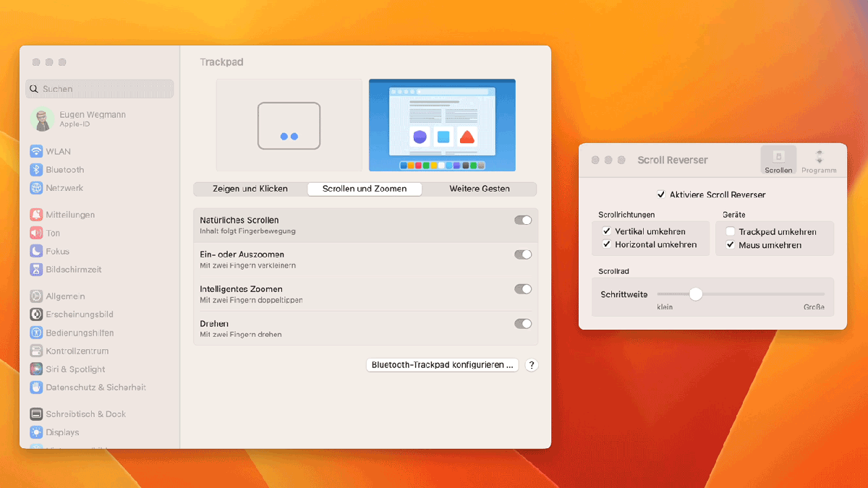This screenshot has height=488, width=868.
Task: Click Bluetooth-Trackpad konfigurieren button
Action: point(443,365)
